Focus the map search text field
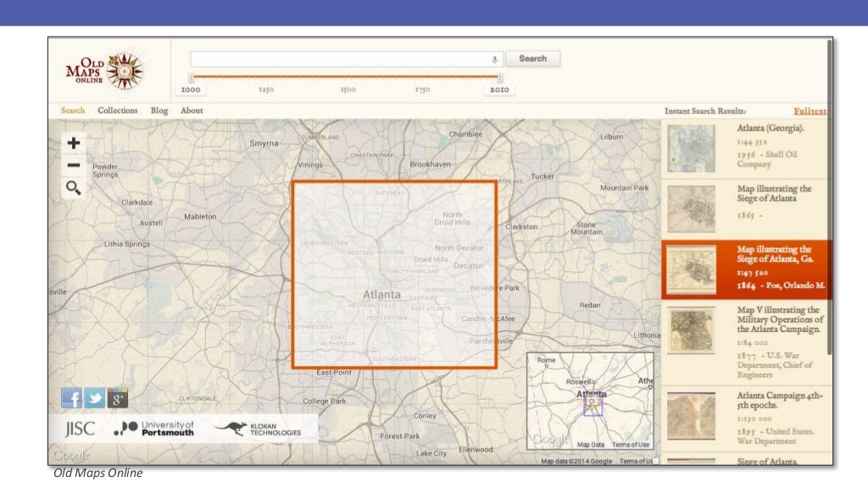This screenshot has height=488, width=868. tap(346, 59)
